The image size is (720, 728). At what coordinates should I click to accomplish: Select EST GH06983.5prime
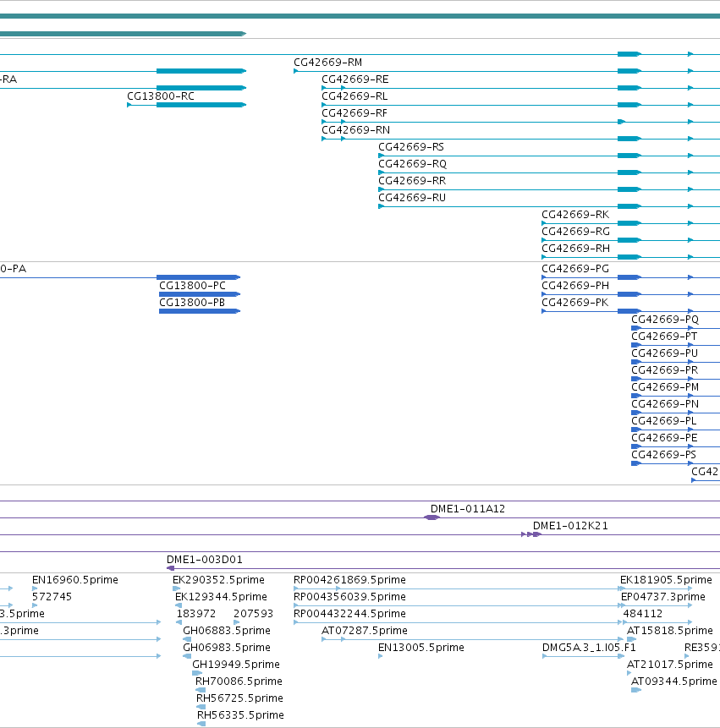pyautogui.click(x=226, y=647)
